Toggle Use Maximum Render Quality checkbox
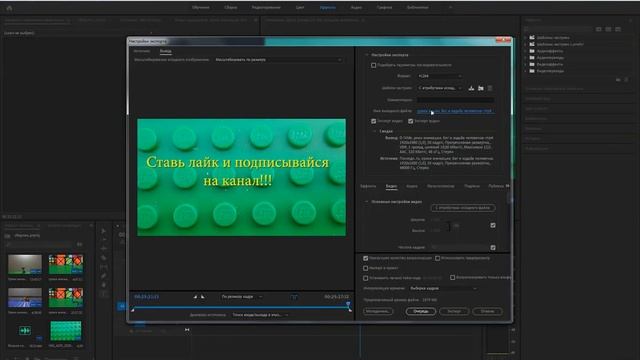Viewport: 640px width, 360px height. [x=366, y=258]
